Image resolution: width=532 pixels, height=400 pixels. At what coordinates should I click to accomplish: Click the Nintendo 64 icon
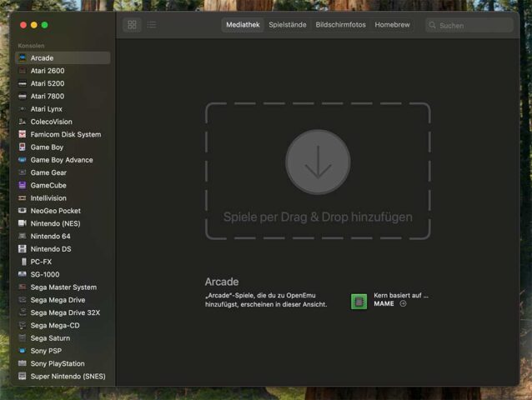[23, 236]
